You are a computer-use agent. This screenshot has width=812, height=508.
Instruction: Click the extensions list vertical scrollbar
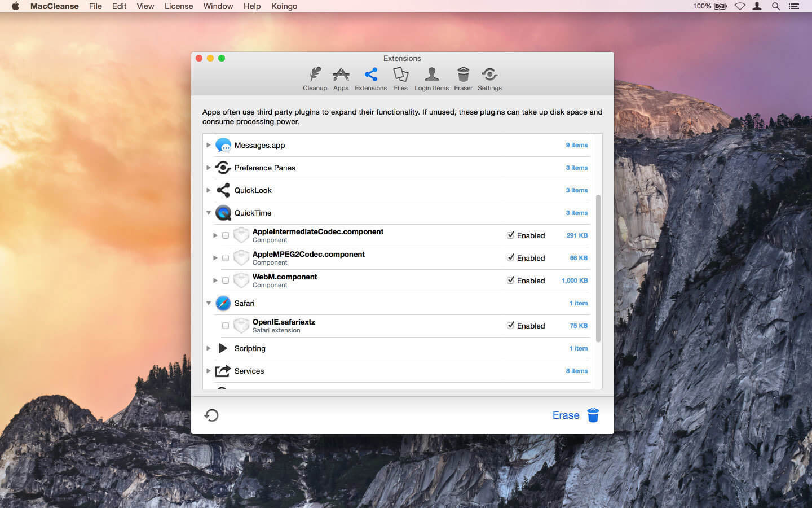[x=598, y=268]
